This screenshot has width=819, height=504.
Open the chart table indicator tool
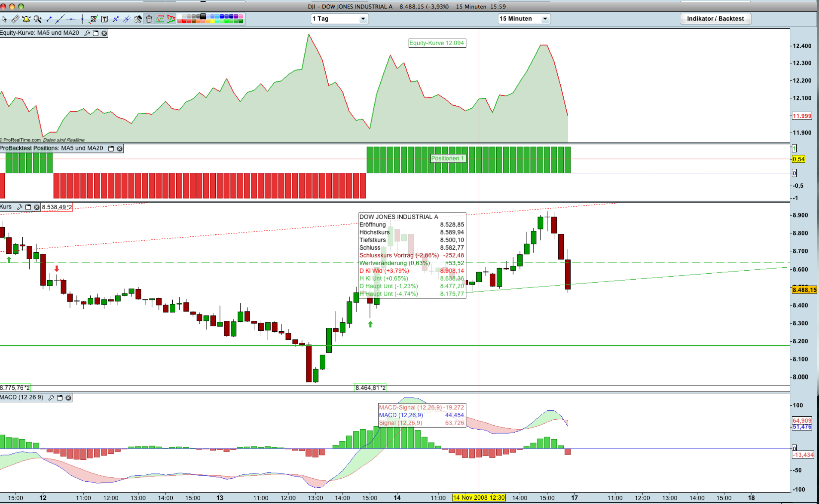pyautogui.click(x=93, y=19)
